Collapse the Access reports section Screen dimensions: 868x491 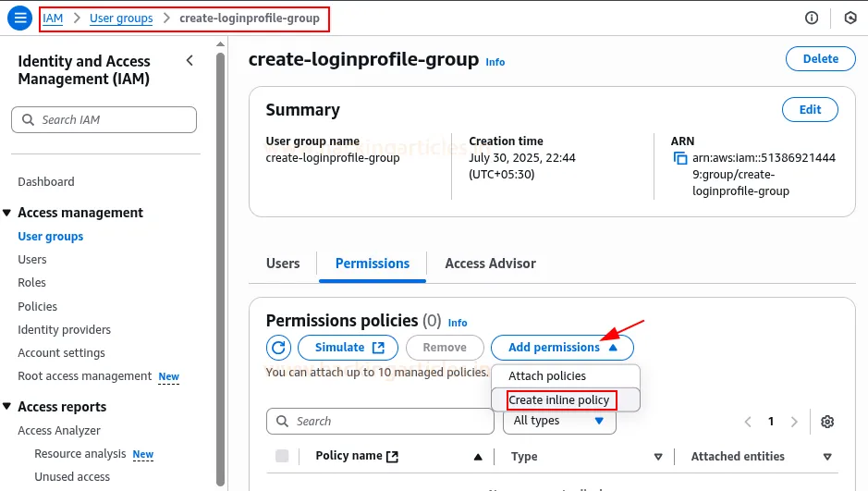point(7,407)
